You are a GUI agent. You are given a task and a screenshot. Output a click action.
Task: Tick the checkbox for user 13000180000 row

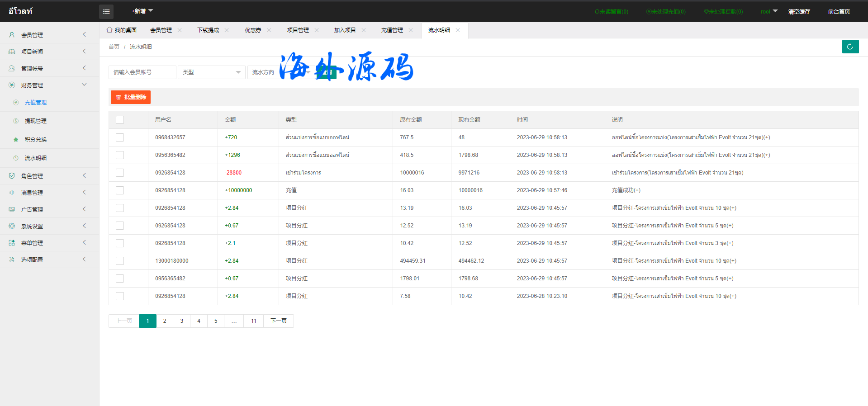click(x=120, y=261)
